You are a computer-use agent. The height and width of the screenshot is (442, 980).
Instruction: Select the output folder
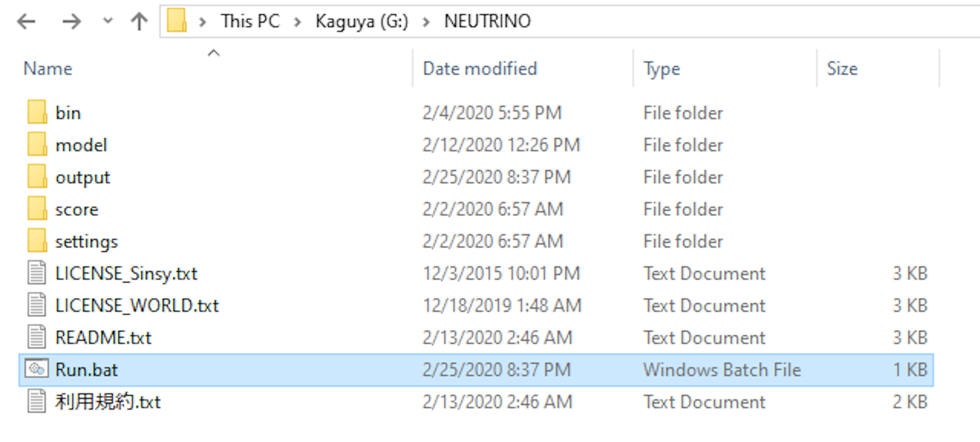[82, 177]
